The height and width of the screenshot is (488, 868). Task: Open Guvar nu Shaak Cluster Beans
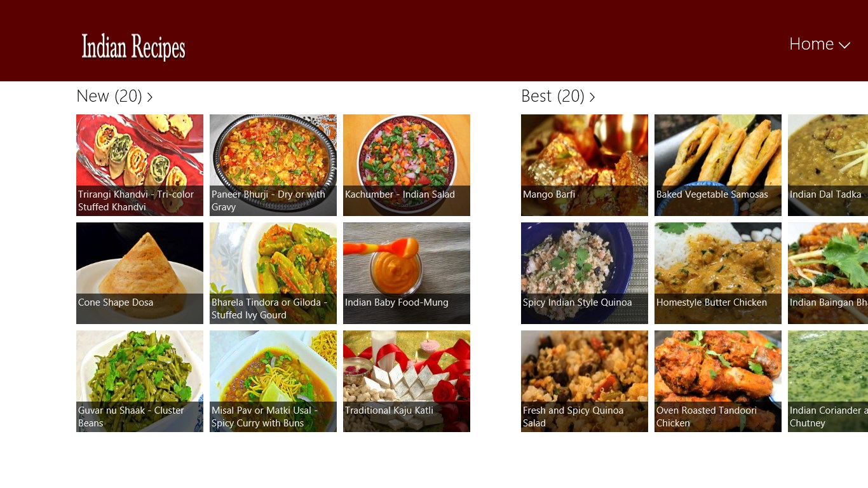pyautogui.click(x=140, y=381)
